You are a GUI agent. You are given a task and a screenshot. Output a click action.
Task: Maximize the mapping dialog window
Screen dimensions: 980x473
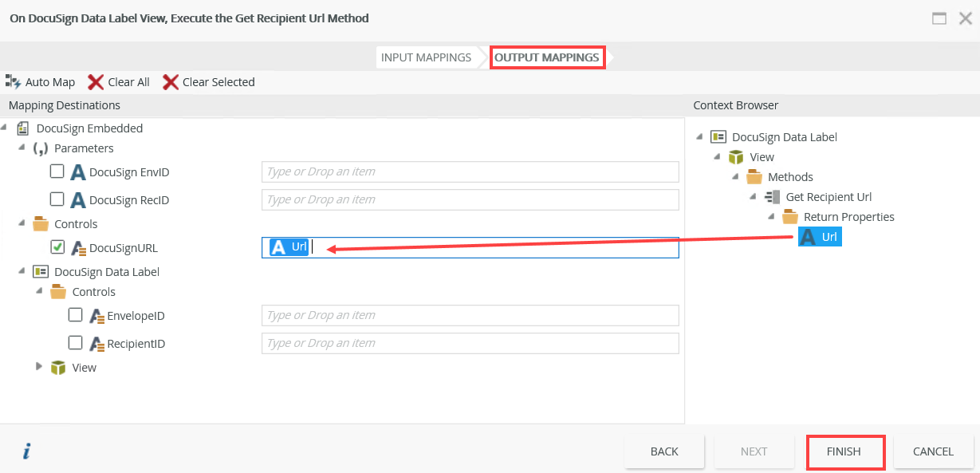pos(940,18)
